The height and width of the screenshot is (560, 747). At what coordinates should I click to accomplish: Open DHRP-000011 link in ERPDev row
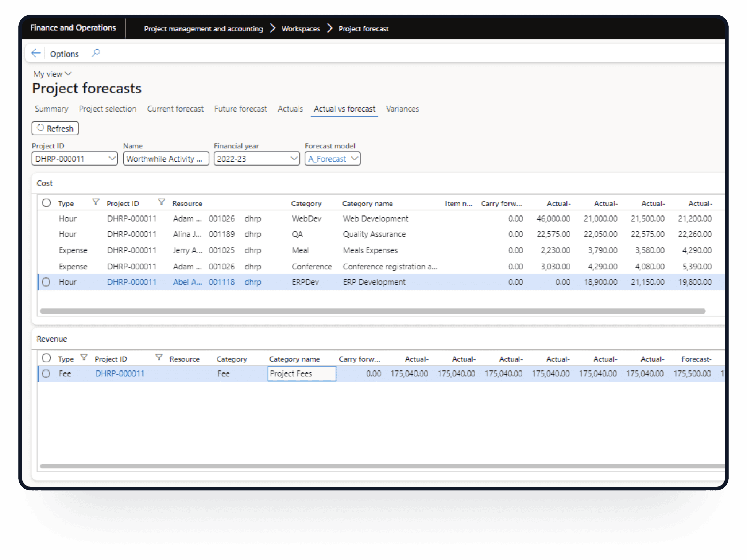(x=132, y=282)
